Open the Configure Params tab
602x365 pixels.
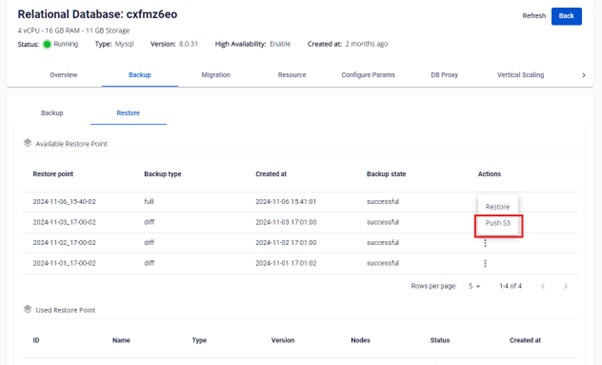368,75
